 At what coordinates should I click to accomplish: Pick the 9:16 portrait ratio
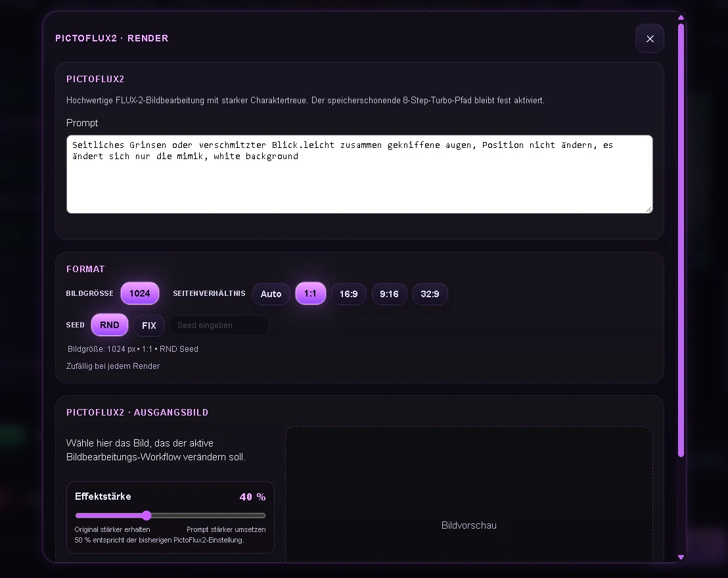(x=389, y=294)
